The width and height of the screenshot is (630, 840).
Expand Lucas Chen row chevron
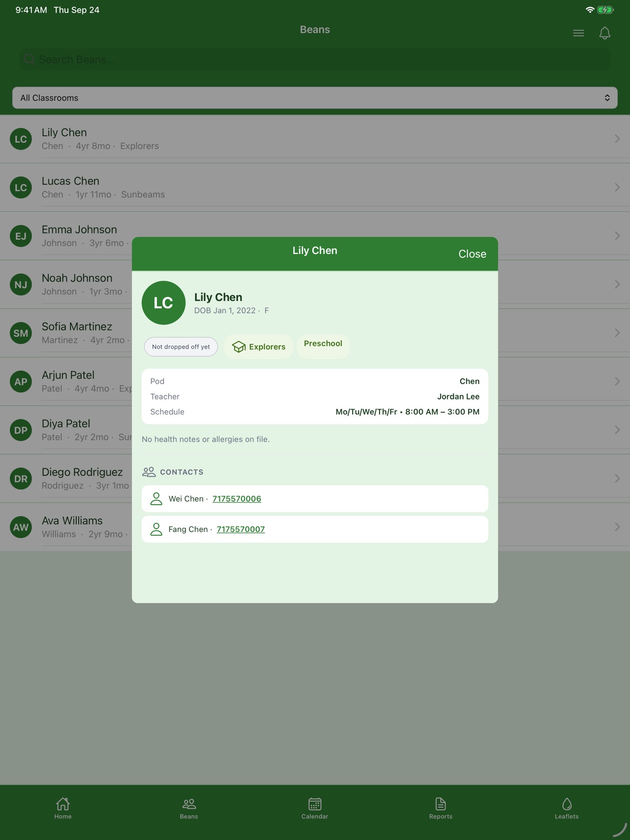tap(617, 188)
